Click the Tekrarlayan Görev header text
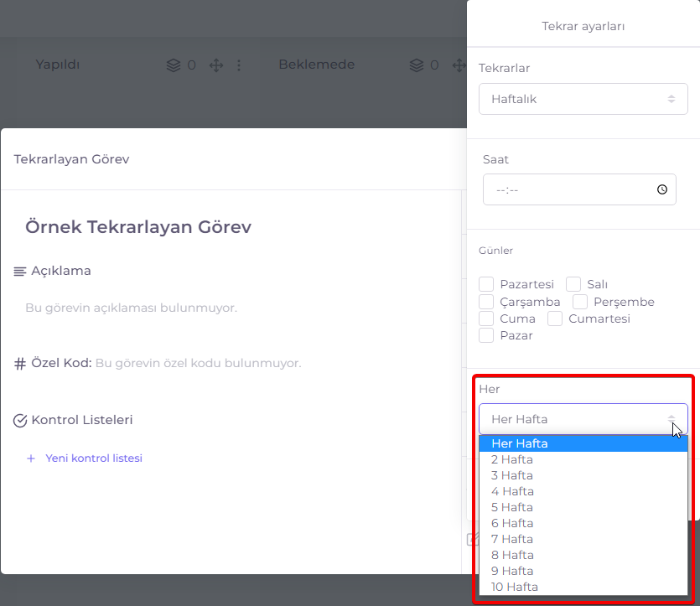Viewport: 700px width, 606px height. pos(71,159)
